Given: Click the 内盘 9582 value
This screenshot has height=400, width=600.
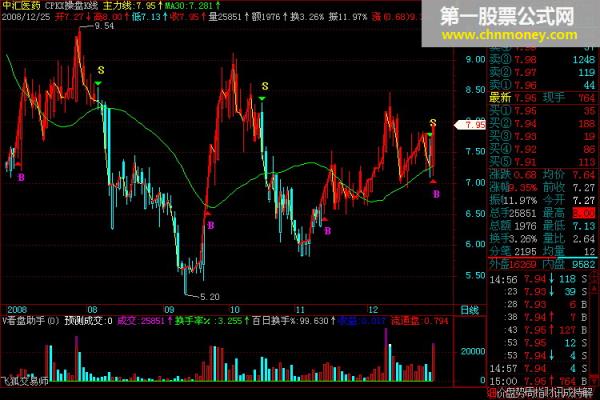Looking at the screenshot, I should pos(569,264).
